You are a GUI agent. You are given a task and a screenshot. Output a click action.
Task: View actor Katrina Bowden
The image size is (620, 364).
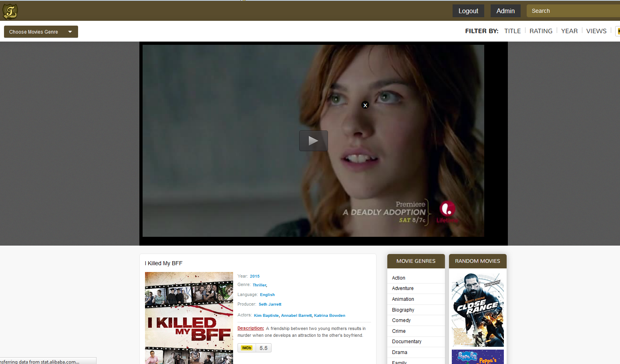tap(330, 316)
